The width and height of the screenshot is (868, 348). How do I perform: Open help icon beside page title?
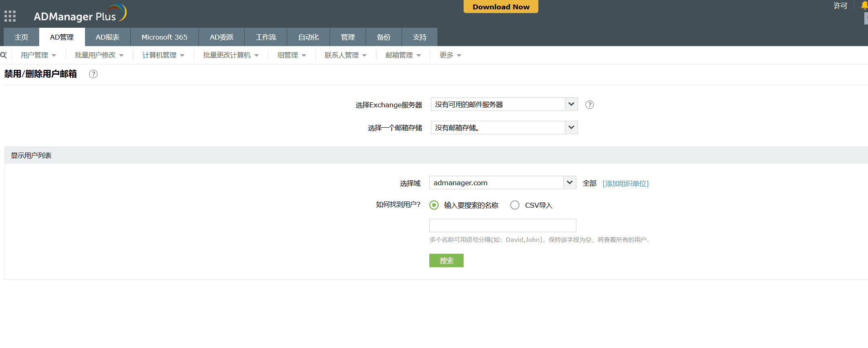click(93, 74)
